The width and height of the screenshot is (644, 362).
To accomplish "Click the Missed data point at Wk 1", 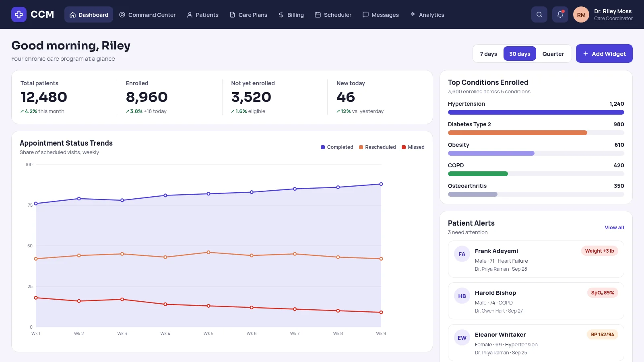I will click(x=36, y=298).
